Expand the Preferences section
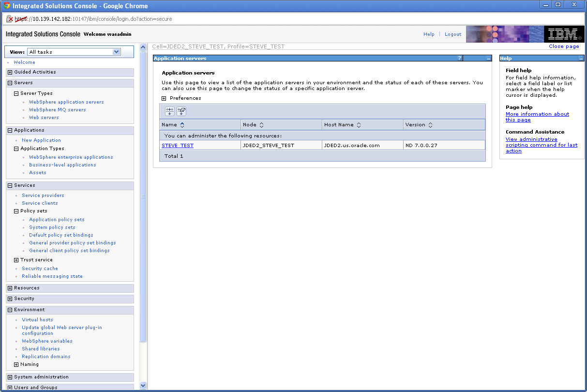This screenshot has width=587, height=392. (164, 98)
